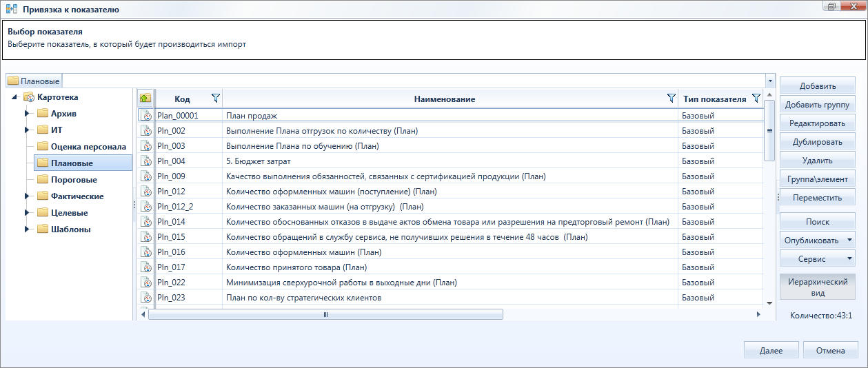868x368 pixels.
Task: Click the Редактировать button
Action: click(818, 123)
